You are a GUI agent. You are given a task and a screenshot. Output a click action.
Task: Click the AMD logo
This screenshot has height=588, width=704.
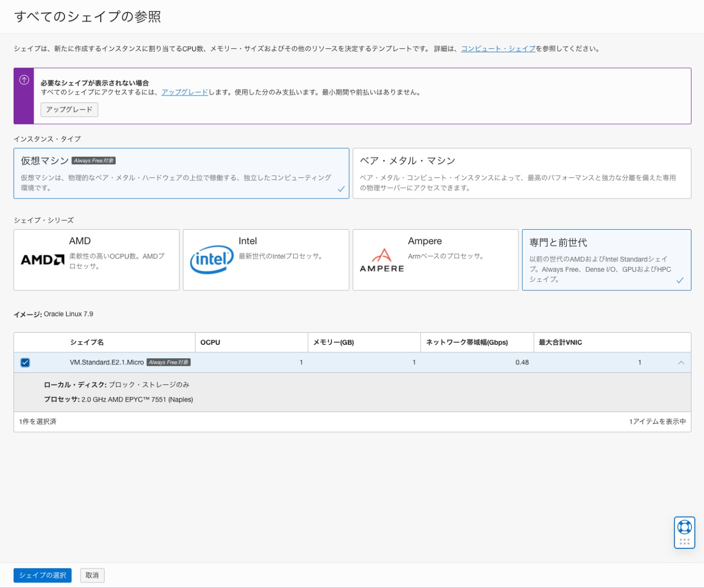[x=43, y=260]
